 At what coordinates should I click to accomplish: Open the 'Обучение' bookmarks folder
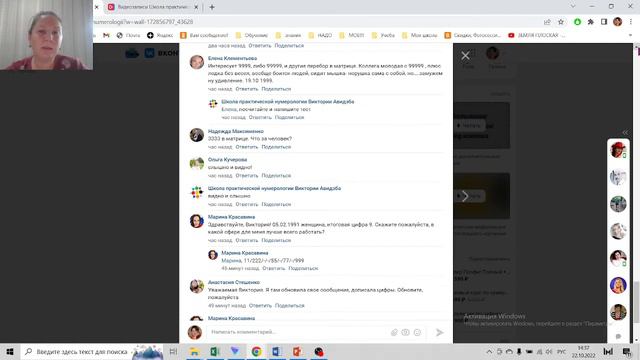252,36
